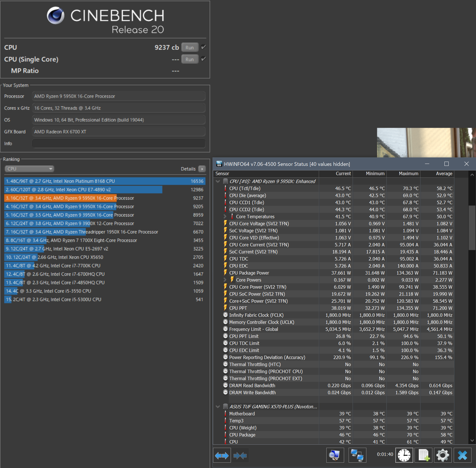Screen dimensions: 476x468
Task: Click the HWiNFO expand columns arrows icon
Action: (x=222, y=455)
